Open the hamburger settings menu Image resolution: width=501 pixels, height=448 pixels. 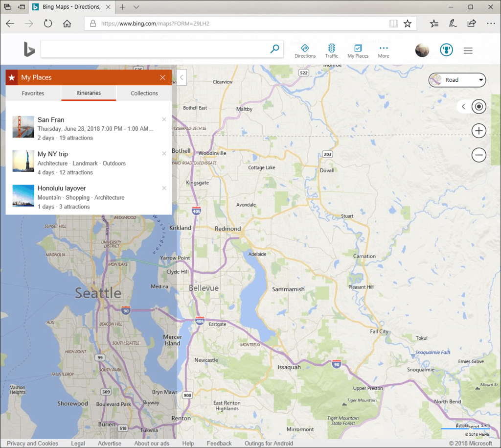pos(468,50)
